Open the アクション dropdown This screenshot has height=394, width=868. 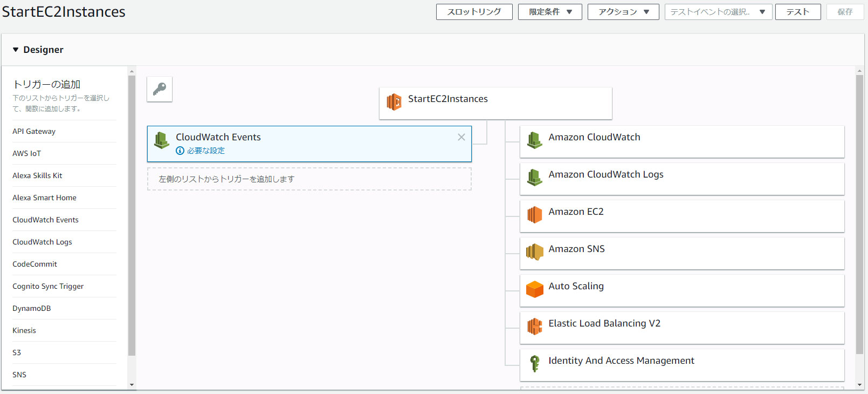pyautogui.click(x=623, y=12)
